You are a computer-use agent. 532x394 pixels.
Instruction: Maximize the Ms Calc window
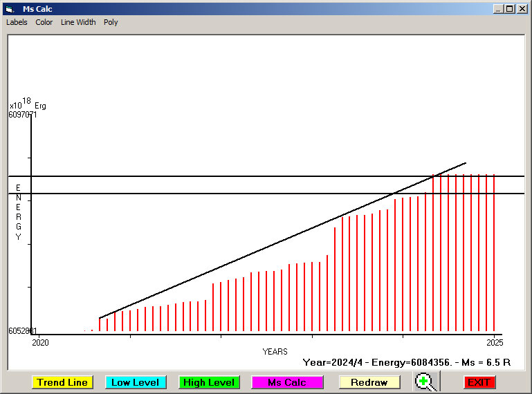point(510,9)
